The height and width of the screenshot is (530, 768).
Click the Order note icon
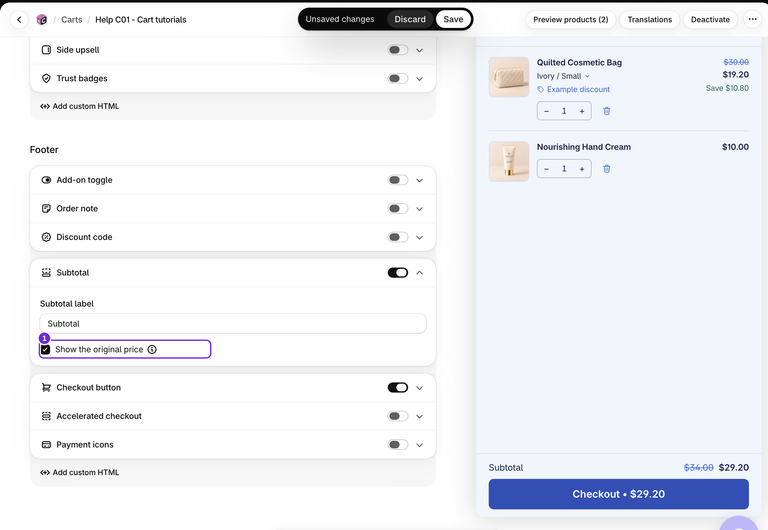(x=46, y=209)
